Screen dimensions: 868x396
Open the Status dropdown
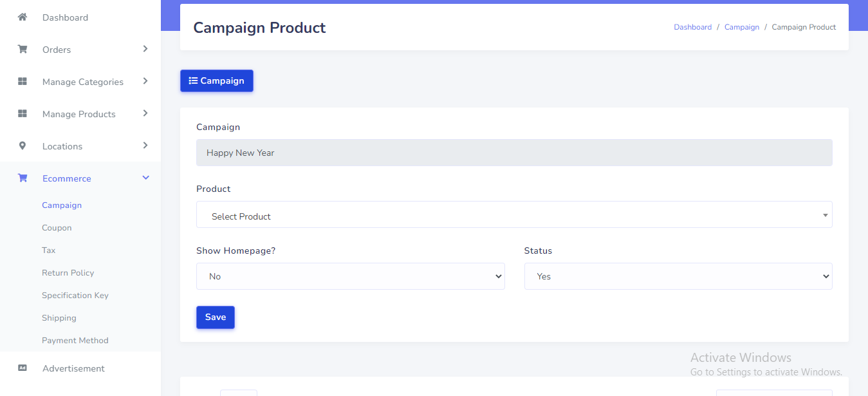pyautogui.click(x=678, y=276)
